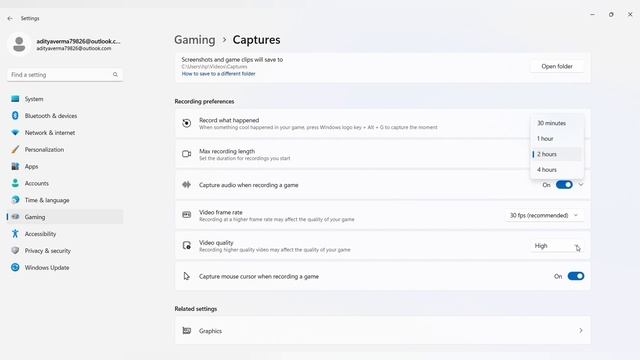This screenshot has height=360, width=640.
Task: Select 2 hours recording length
Action: pos(557,154)
